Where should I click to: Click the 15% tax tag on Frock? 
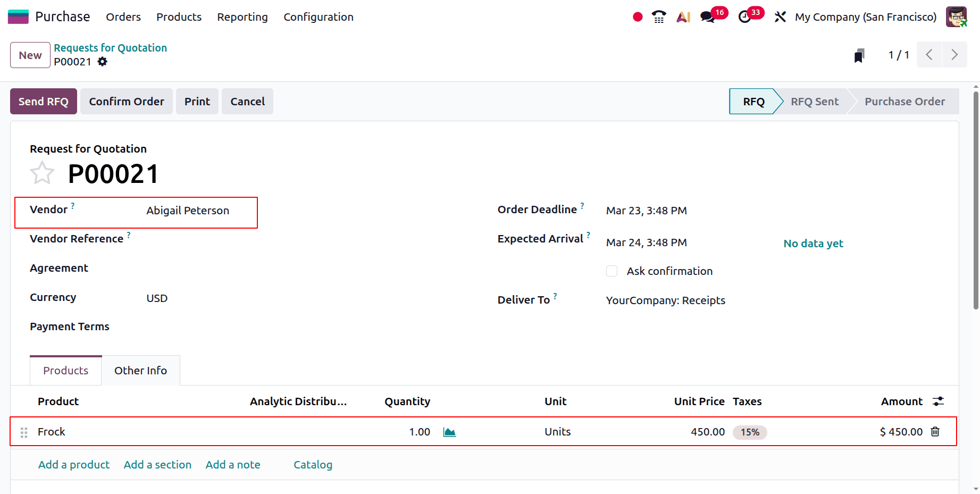(x=750, y=432)
